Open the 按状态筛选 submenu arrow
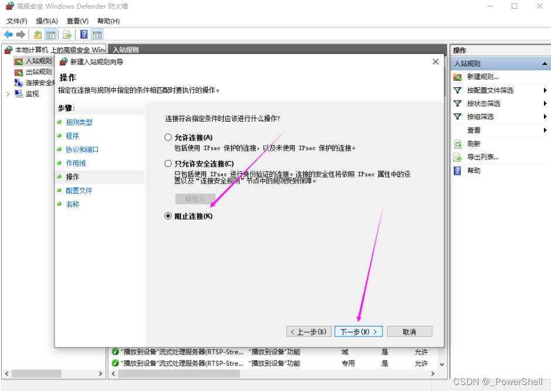Viewport: 551px width, 392px height. [x=545, y=104]
